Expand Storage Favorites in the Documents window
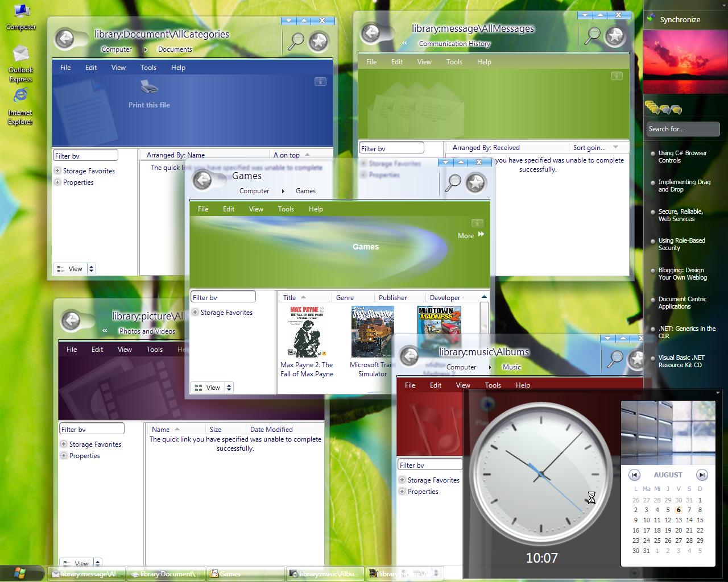 pyautogui.click(x=57, y=171)
